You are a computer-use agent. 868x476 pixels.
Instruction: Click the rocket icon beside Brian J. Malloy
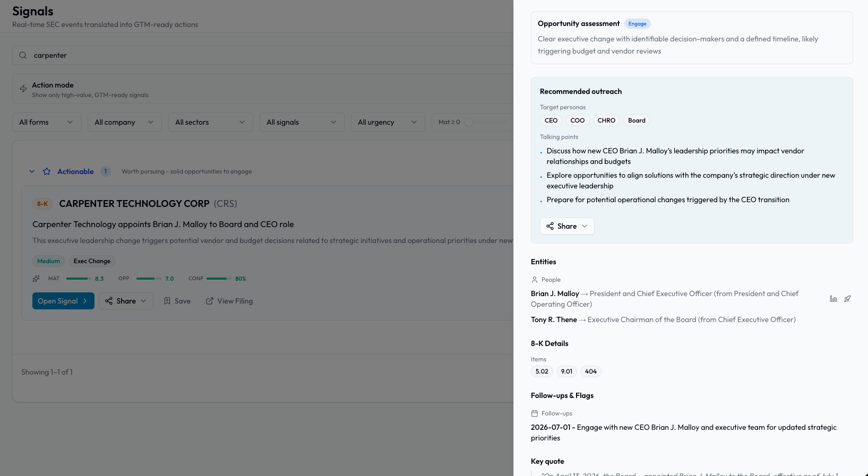click(847, 299)
